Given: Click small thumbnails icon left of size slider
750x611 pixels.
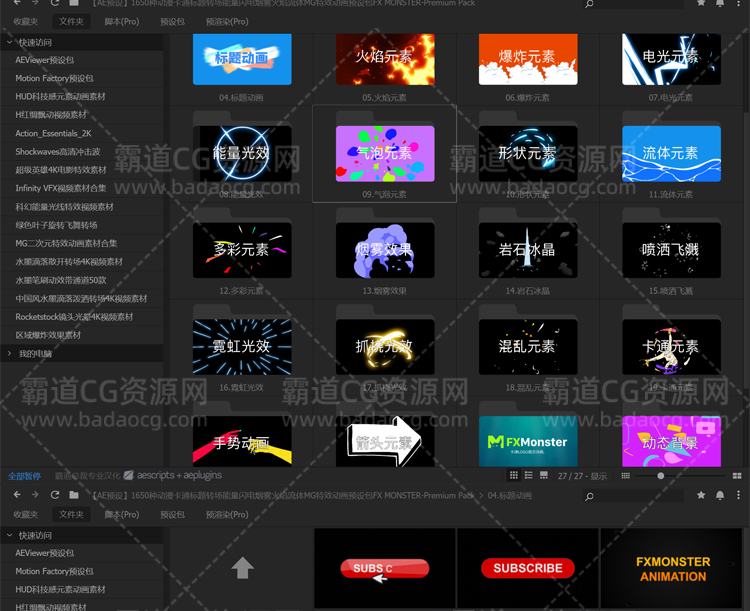Looking at the screenshot, I should coord(625,476).
